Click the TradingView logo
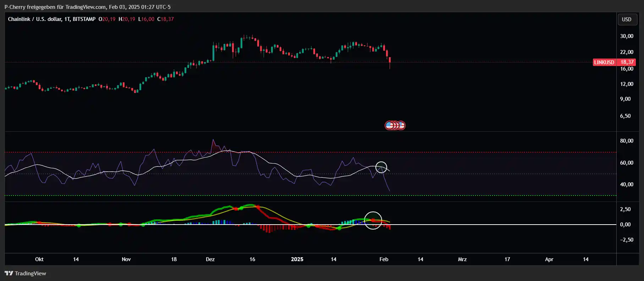The width and height of the screenshot is (644, 281). (x=25, y=273)
